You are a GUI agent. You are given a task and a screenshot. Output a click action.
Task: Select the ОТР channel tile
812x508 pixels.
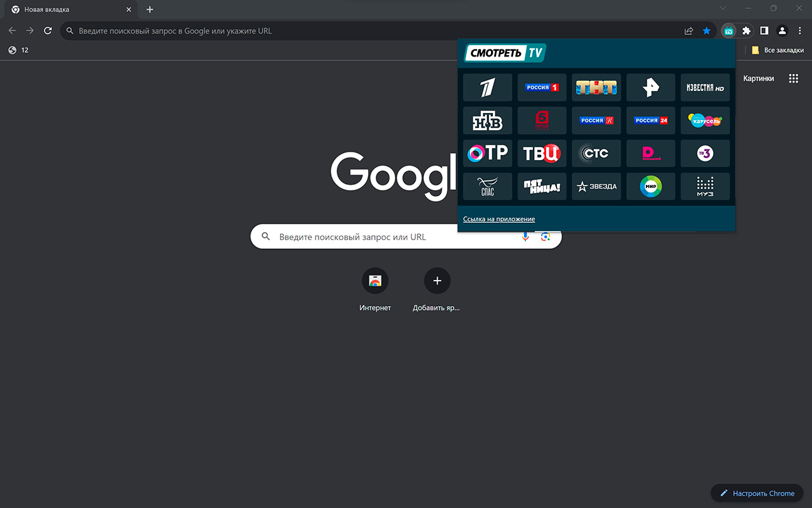click(x=487, y=154)
